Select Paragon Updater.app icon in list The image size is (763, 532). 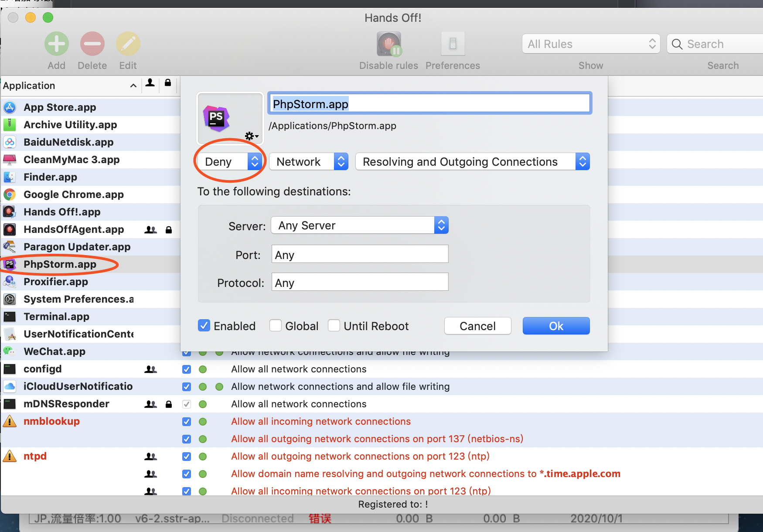[x=10, y=247]
